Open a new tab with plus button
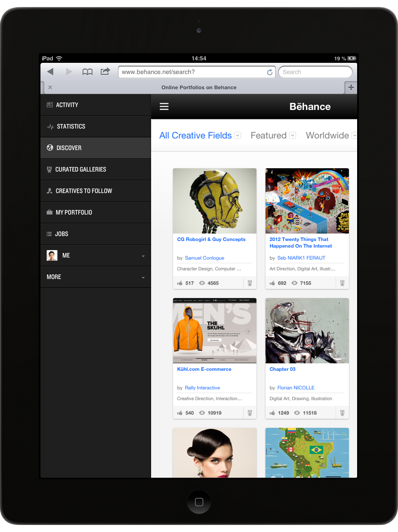Image resolution: width=398 pixels, height=532 pixels. (351, 87)
